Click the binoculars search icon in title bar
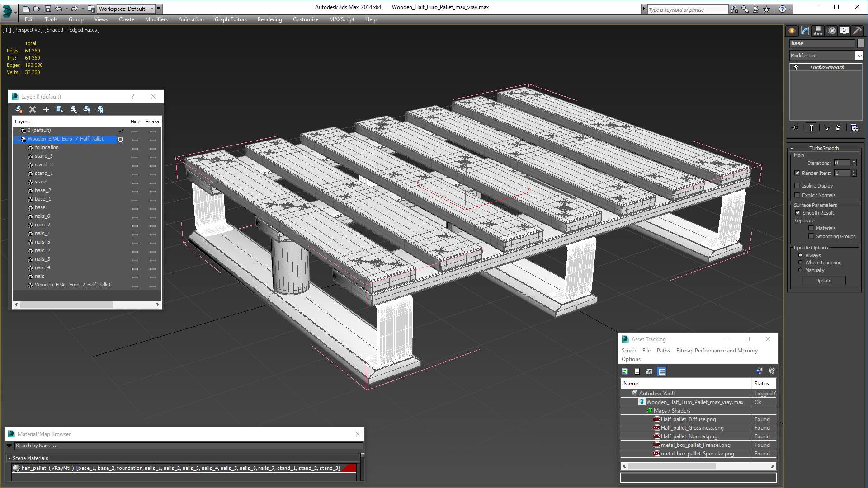This screenshot has width=868, height=488. point(734,9)
